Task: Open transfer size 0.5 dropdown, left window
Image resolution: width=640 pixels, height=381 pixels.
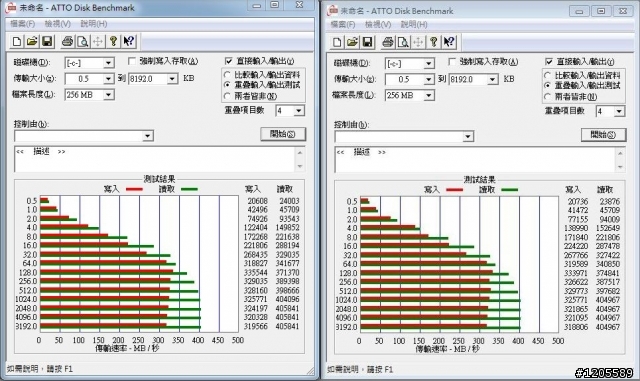Action: point(108,78)
